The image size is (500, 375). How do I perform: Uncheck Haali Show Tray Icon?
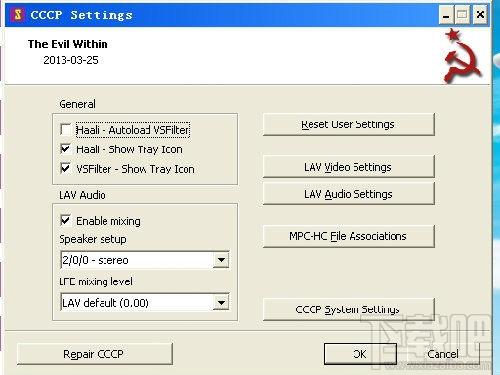(66, 149)
